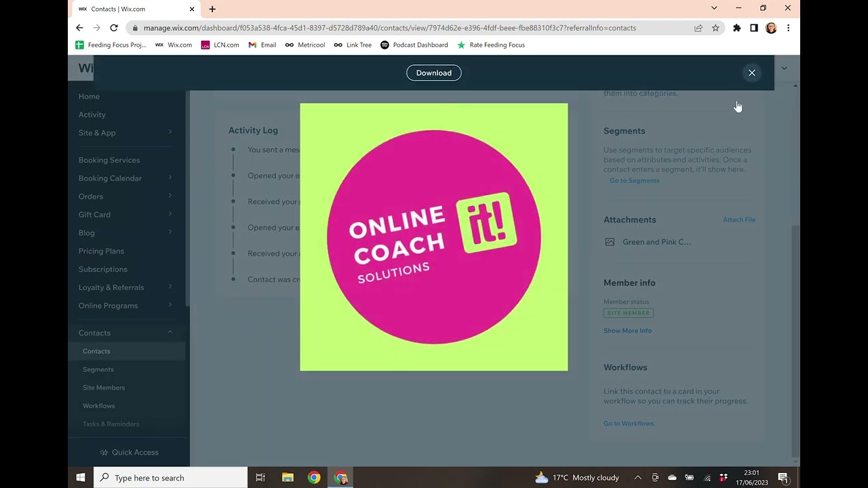Collapse the Contacts sidebar section

(x=125, y=333)
